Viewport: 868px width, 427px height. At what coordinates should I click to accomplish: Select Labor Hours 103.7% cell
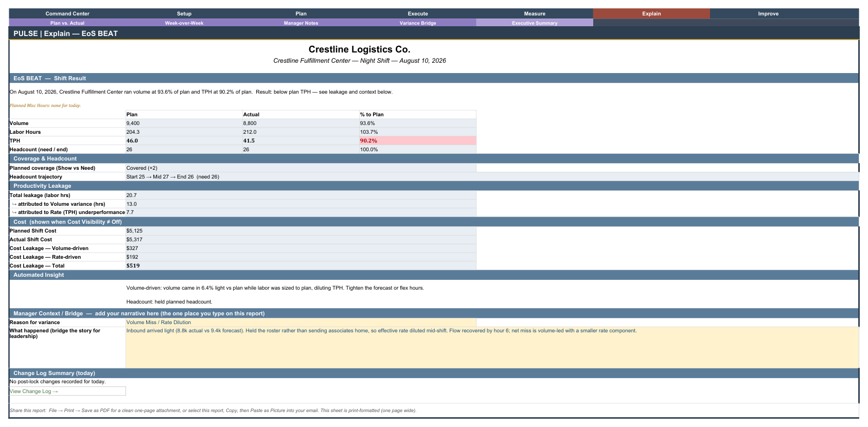(418, 132)
